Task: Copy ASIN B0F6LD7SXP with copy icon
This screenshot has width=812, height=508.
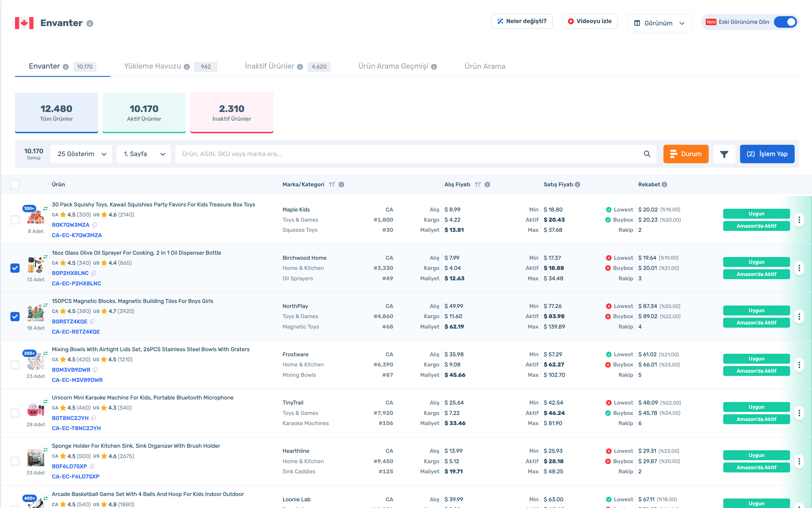Action: pyautogui.click(x=92, y=466)
